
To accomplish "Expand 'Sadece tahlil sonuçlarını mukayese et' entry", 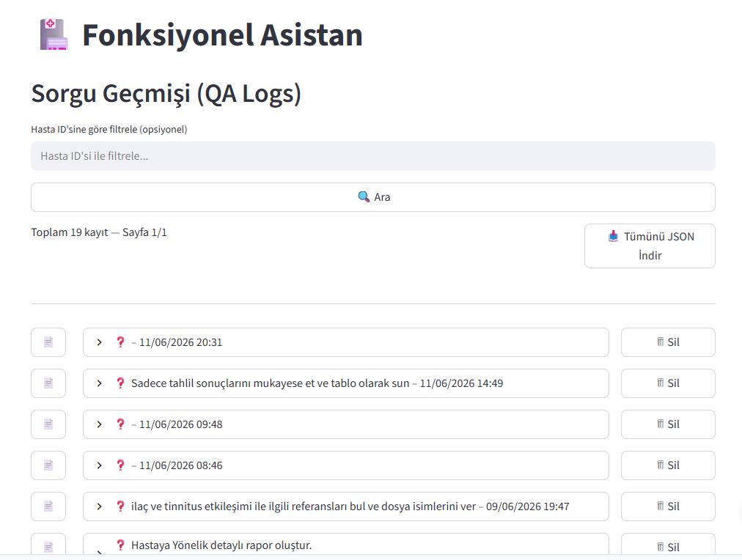I will tap(346, 383).
